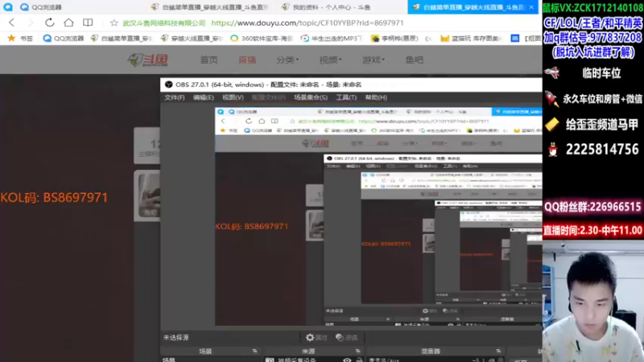Expand the Douyu 游戏 dropdown
Image resolution: width=644 pixels, height=362 pixels.
374,60
